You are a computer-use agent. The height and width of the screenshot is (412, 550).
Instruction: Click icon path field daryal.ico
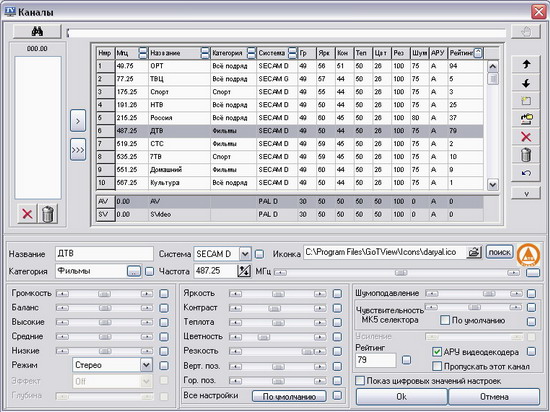[385, 252]
